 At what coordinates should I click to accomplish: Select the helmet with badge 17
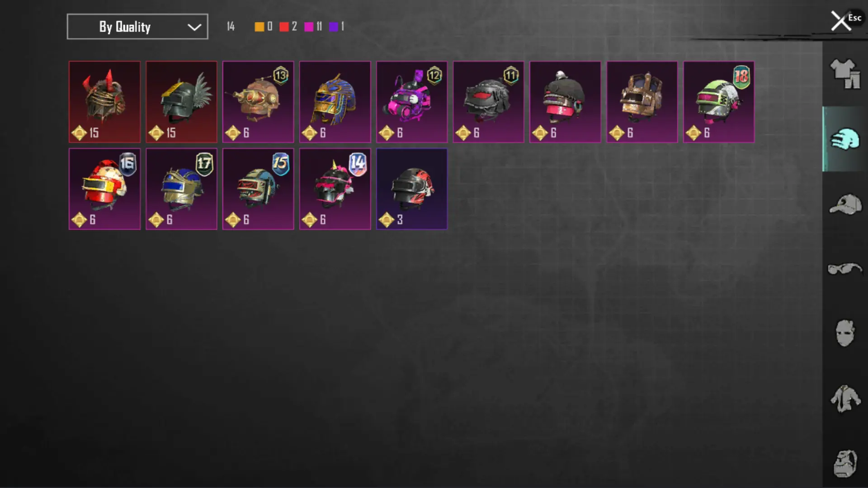[x=181, y=189]
